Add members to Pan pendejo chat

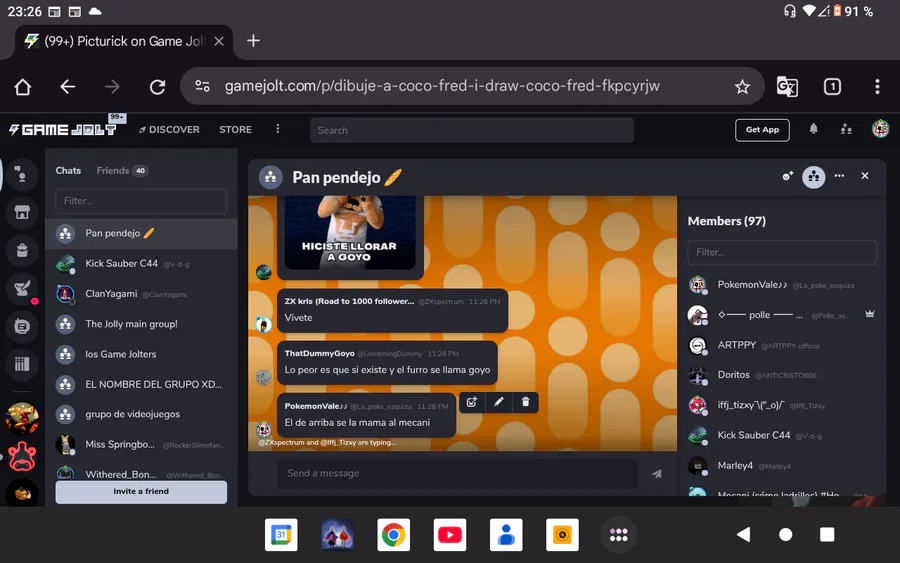[788, 176]
